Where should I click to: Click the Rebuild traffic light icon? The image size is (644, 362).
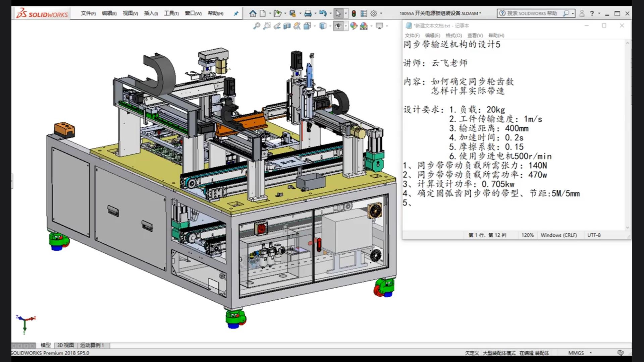click(354, 13)
